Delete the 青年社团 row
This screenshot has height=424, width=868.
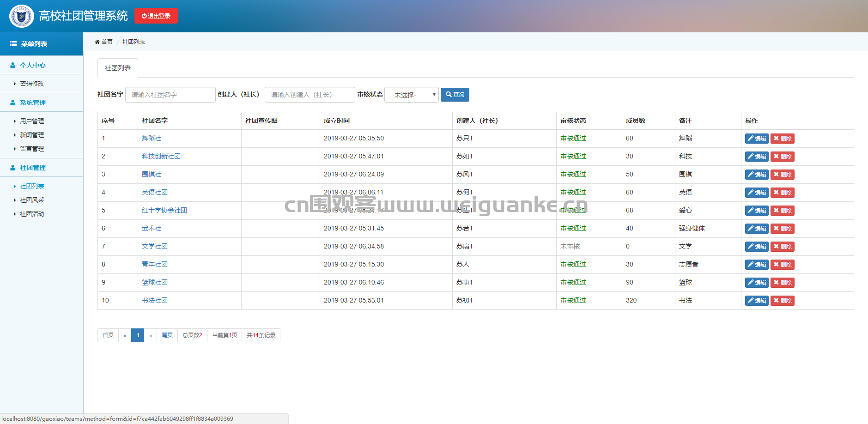click(x=783, y=265)
